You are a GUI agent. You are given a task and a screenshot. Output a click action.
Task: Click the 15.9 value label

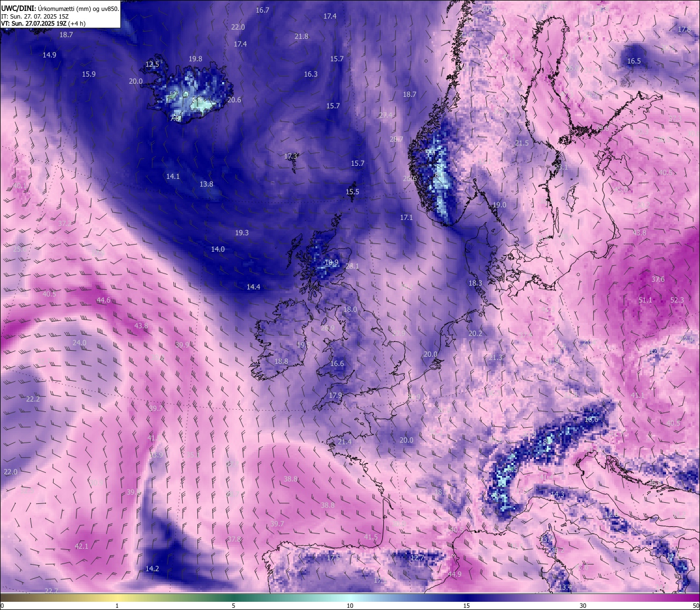pos(89,74)
